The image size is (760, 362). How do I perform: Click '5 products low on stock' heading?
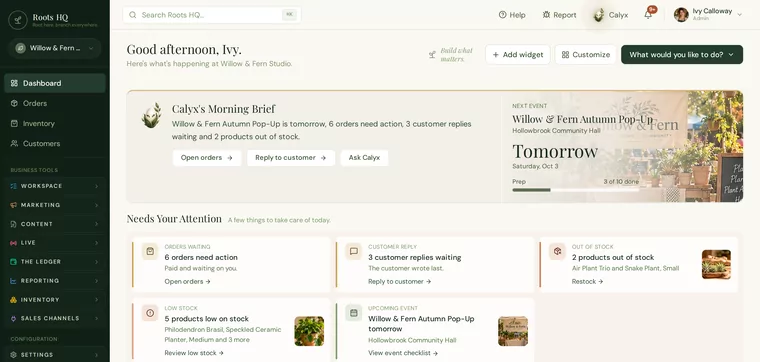[206, 319]
